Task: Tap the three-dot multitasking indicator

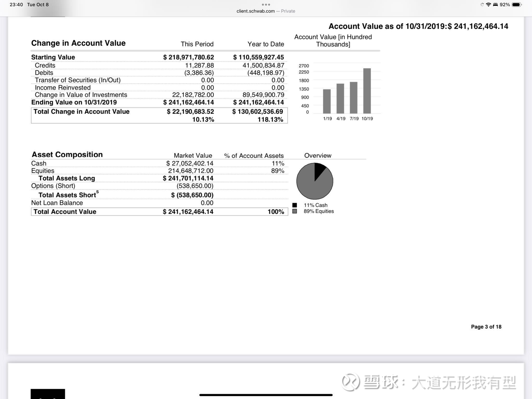Action: point(266,4)
